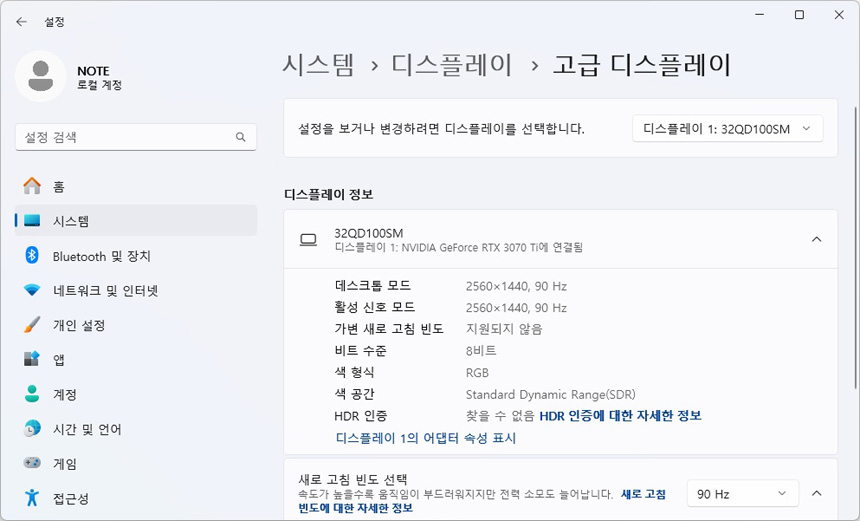This screenshot has height=521, width=860.
Task: Open the display selection dropdown 32QD100SM
Action: [x=727, y=129]
